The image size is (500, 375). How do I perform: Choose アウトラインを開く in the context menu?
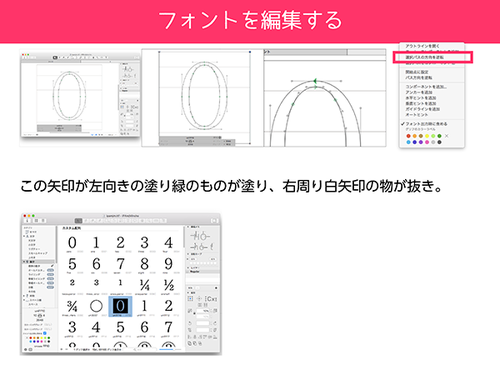tap(422, 46)
